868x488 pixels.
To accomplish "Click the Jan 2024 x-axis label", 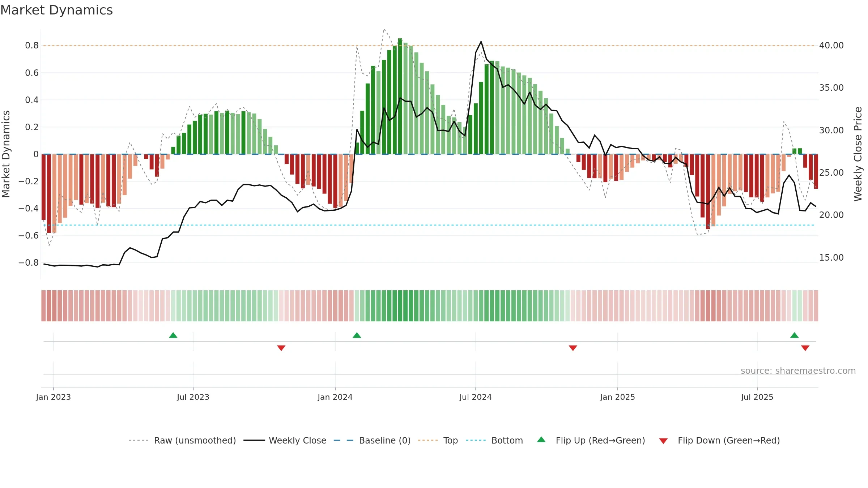I will [335, 397].
